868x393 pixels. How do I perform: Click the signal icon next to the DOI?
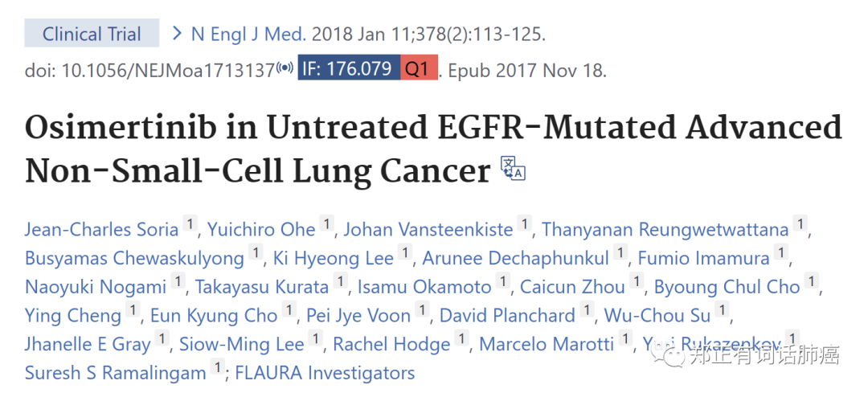[x=285, y=69]
